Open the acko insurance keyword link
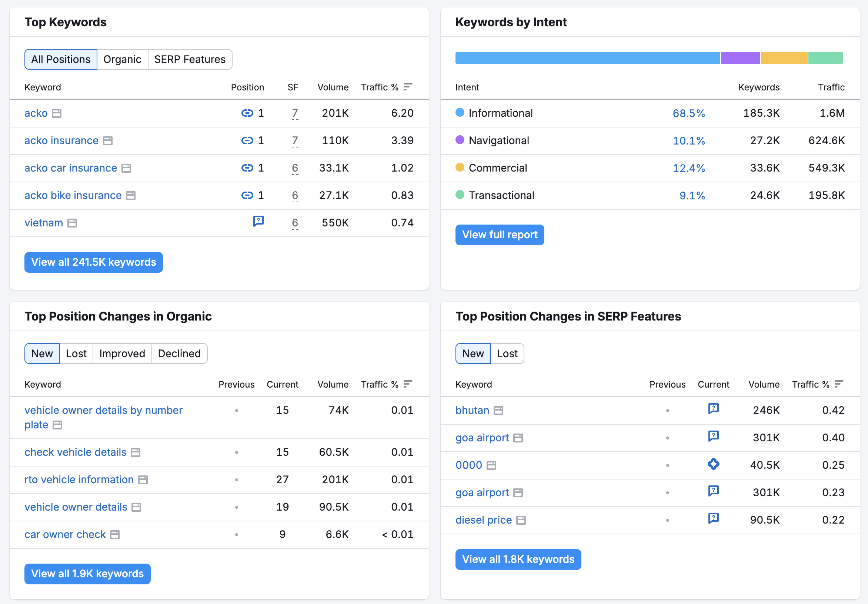Screen dimensions: 868x604 tap(61, 141)
